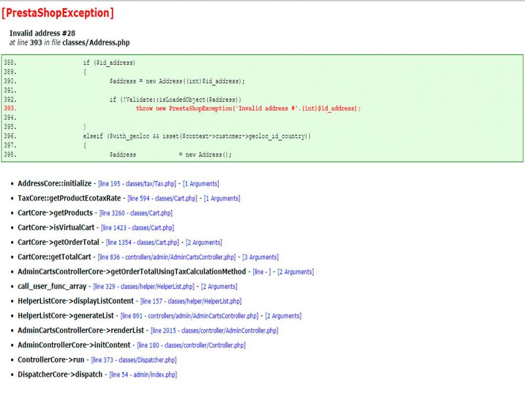Click the 'DispatcherCore->dispatch' stack entry
This screenshot has height=420, width=525.
60,375
